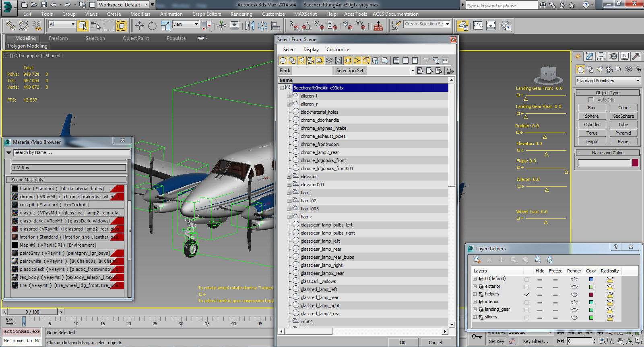
Task: Toggle Display Shapes filter in Select From Scene
Action: [x=292, y=60]
